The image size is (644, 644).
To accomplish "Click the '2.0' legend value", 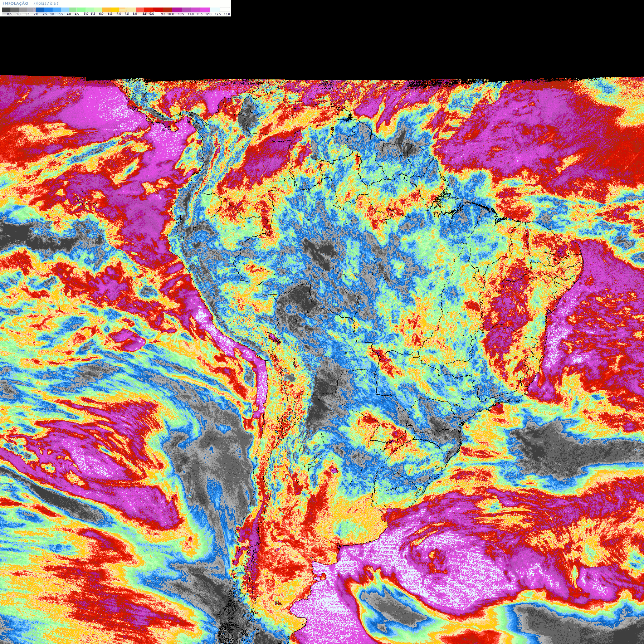I will coord(36,14).
